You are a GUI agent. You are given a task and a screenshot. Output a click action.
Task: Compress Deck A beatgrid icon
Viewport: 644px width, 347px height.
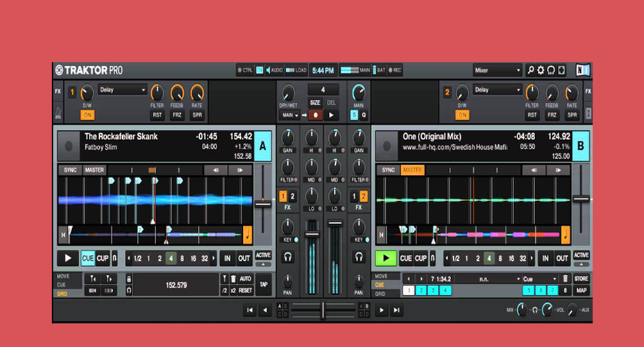click(93, 290)
